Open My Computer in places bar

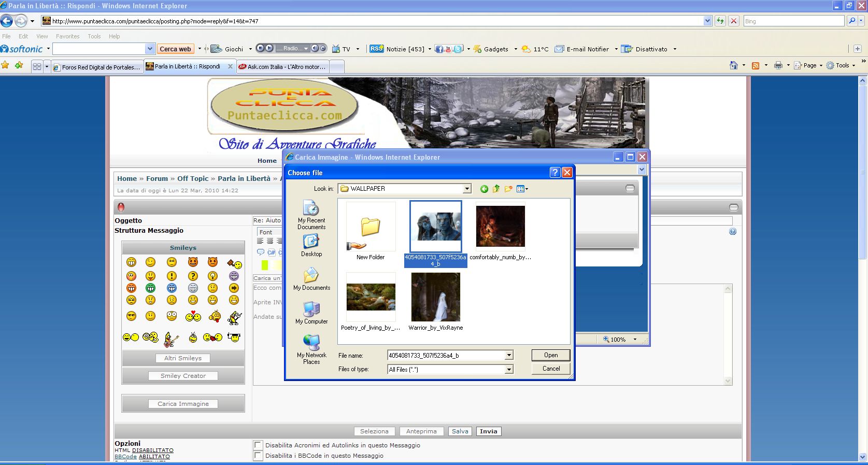click(311, 313)
